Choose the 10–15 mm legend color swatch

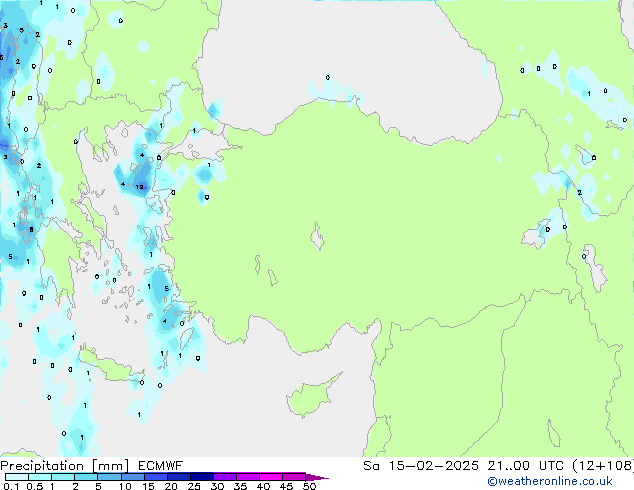[x=133, y=477]
